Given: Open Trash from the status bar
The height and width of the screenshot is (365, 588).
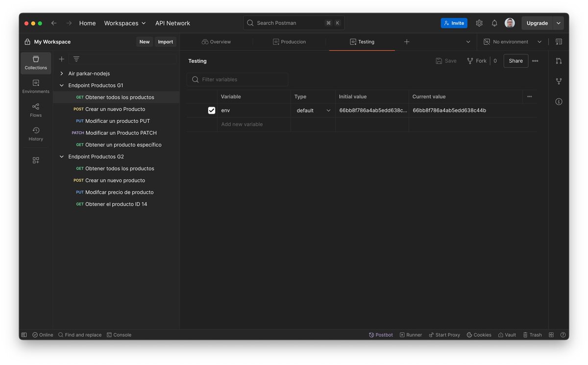Looking at the screenshot, I should click(x=532, y=335).
